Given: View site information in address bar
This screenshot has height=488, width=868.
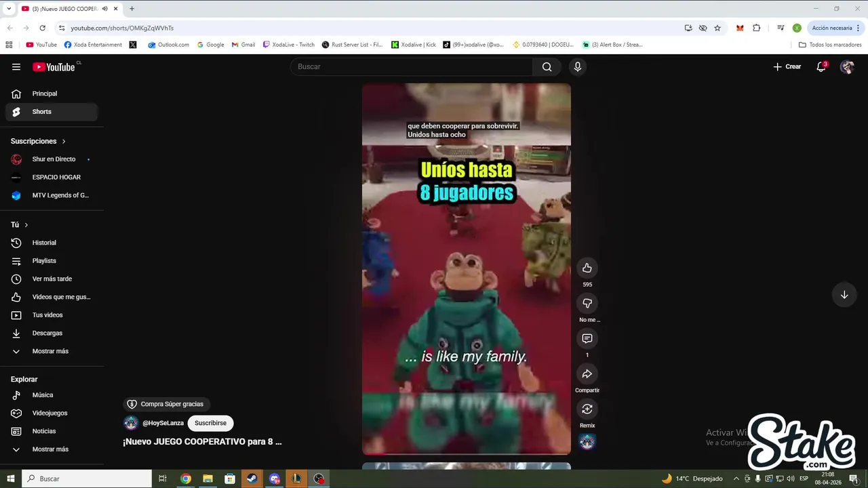Looking at the screenshot, I should 62,28.
